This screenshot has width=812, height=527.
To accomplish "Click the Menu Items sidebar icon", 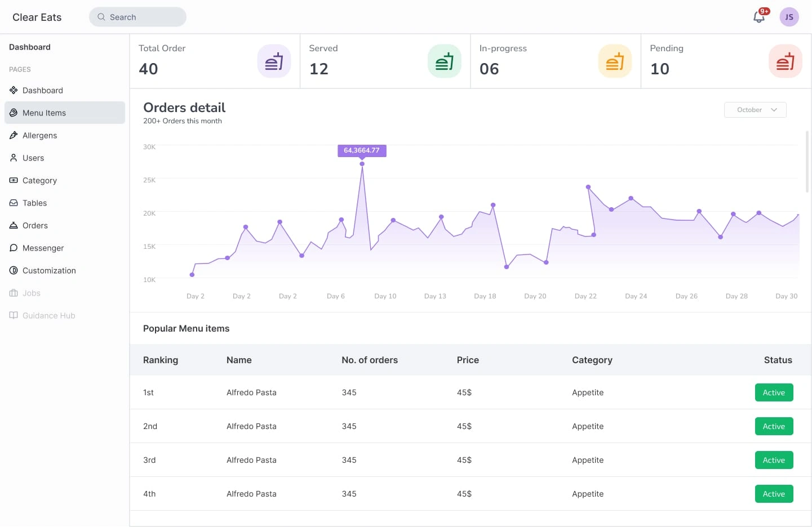I will coord(14,113).
